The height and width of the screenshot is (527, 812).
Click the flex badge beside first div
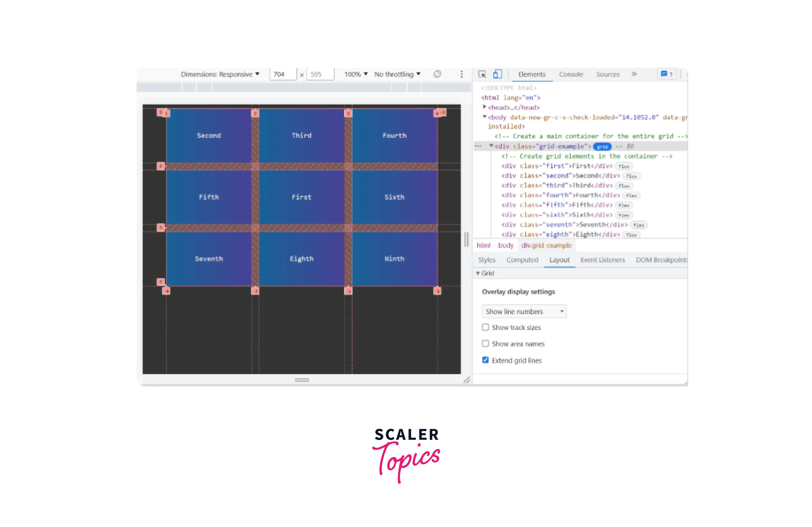pos(624,167)
